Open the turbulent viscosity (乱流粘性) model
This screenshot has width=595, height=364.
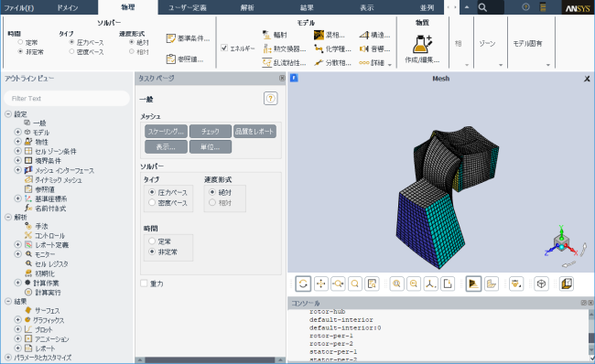click(284, 62)
